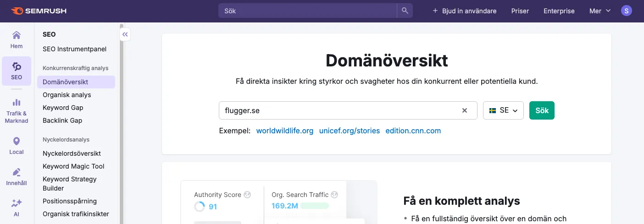Open Organisk trafikinsikter
The width and height of the screenshot is (644, 224).
76,214
